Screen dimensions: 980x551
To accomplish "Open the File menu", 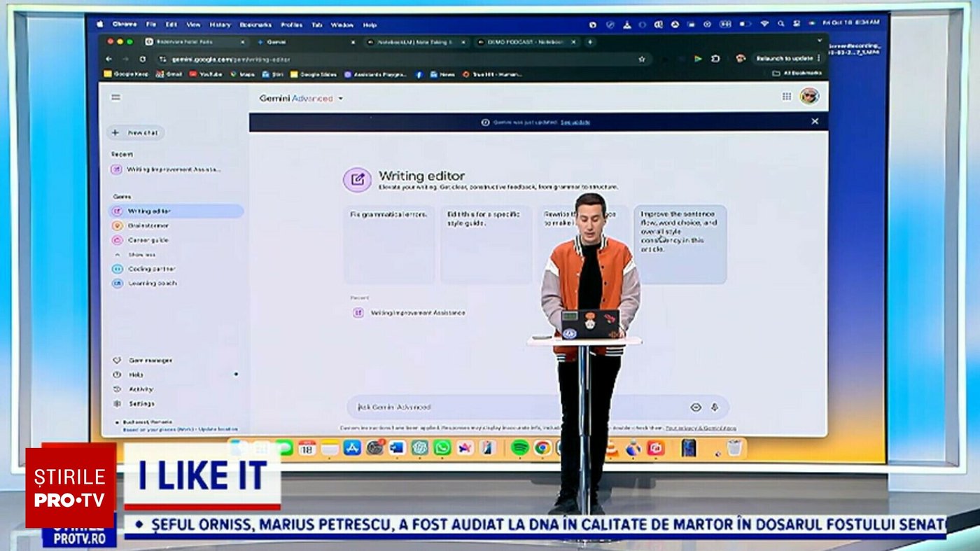I will tap(151, 25).
